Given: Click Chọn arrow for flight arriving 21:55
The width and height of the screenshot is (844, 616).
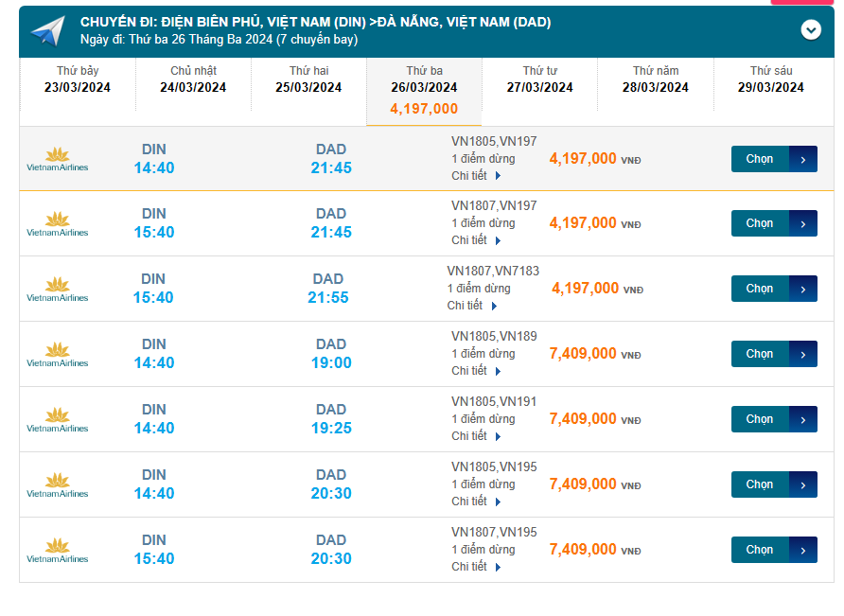Looking at the screenshot, I should coord(802,289).
